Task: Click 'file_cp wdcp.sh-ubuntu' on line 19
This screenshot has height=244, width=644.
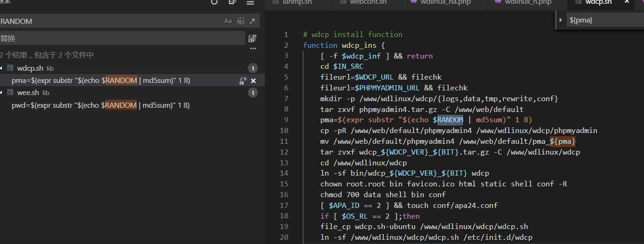Action: [x=367, y=227]
